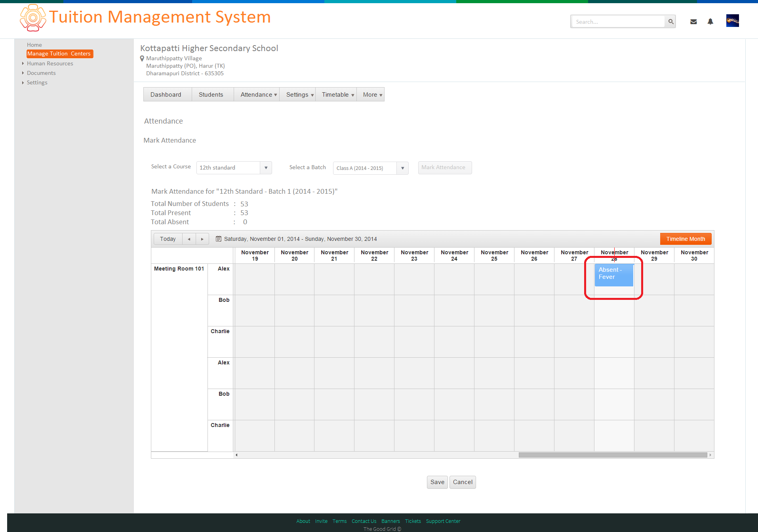Open the Invite footer link
The image size is (758, 532).
click(x=321, y=521)
